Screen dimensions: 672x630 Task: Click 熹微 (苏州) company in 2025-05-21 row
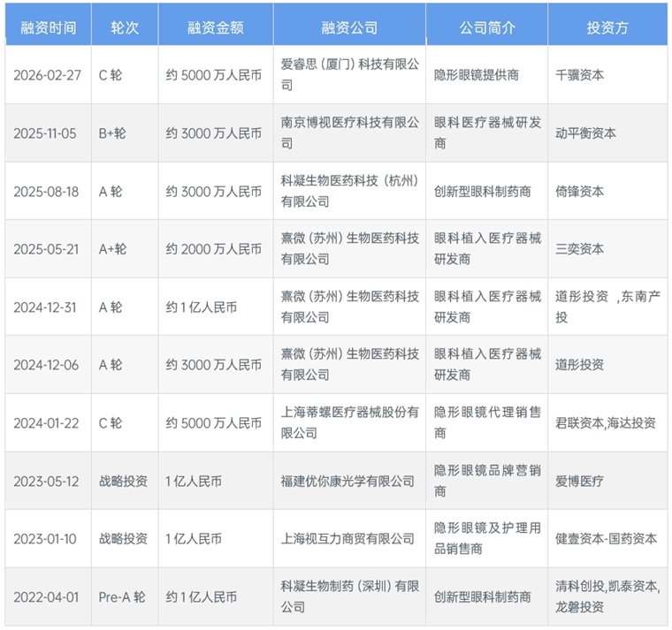350,248
